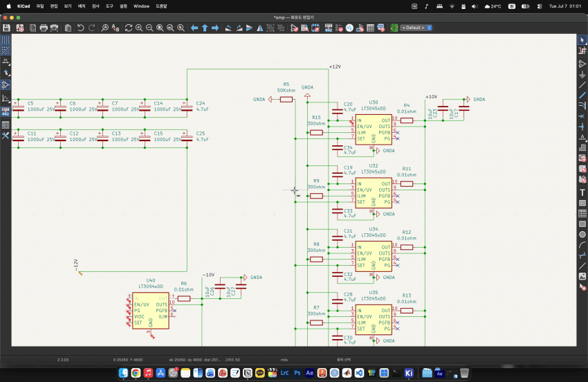The height and width of the screenshot is (382, 588).
Task: Open the Default variant dropdown
Action: [x=416, y=28]
